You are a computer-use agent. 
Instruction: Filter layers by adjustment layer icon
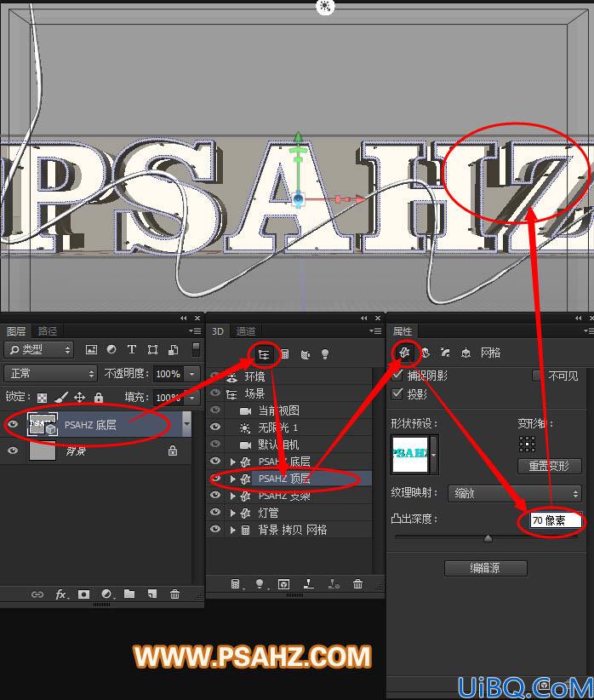pos(111,349)
